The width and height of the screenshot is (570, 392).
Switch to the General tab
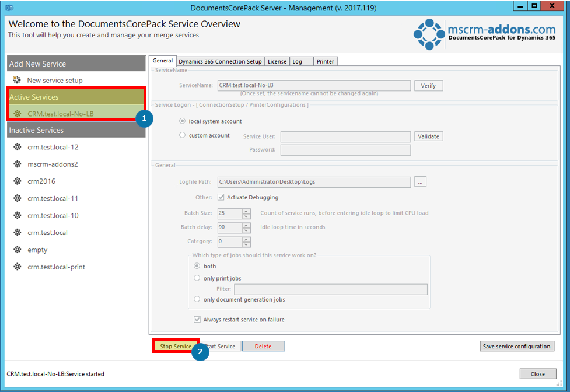click(163, 61)
